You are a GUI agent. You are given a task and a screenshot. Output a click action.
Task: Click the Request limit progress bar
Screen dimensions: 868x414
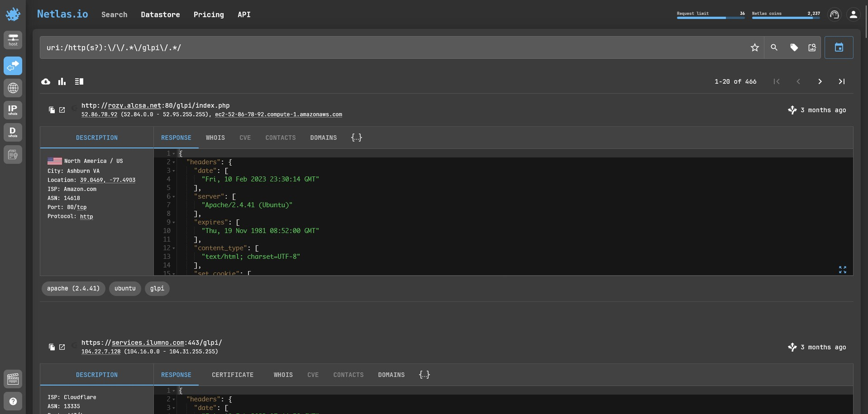711,18
